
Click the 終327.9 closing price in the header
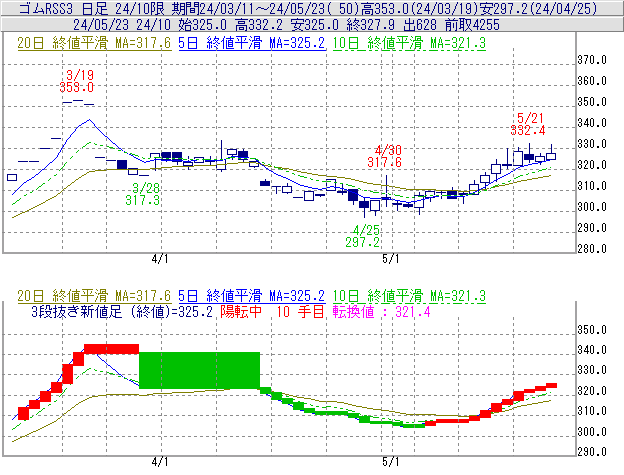click(x=371, y=25)
